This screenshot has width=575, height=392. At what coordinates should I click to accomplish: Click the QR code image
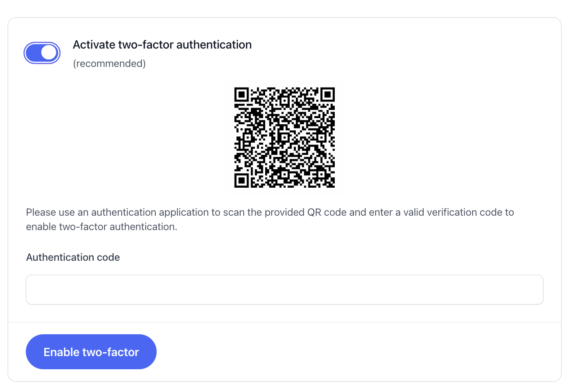click(x=284, y=137)
